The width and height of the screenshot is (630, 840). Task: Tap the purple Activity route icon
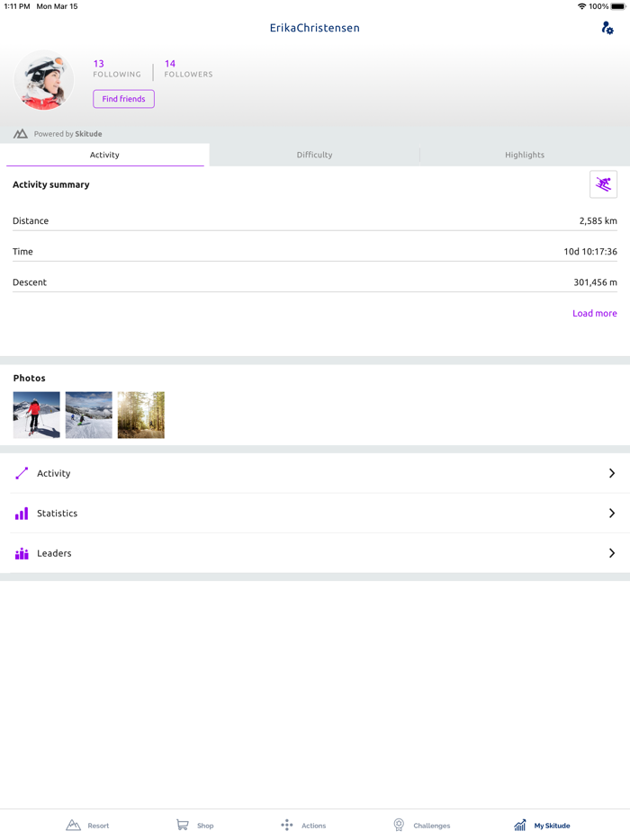[x=22, y=473]
